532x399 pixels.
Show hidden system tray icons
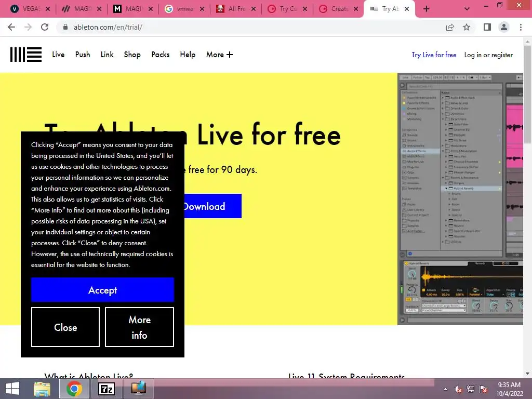pos(445,389)
